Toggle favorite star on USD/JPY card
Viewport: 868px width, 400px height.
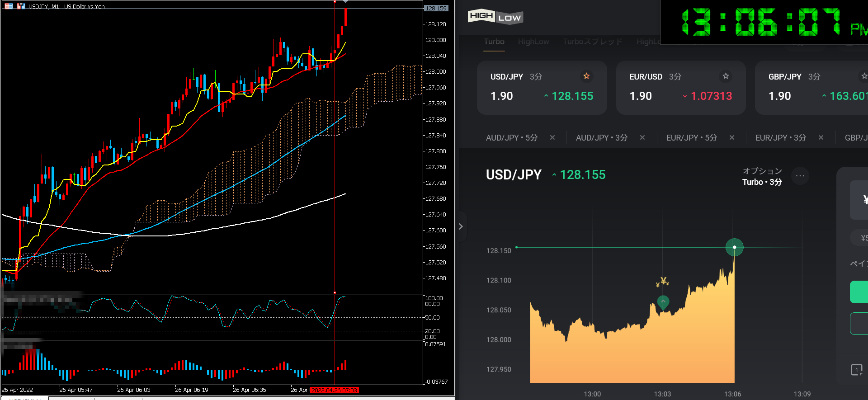click(586, 76)
